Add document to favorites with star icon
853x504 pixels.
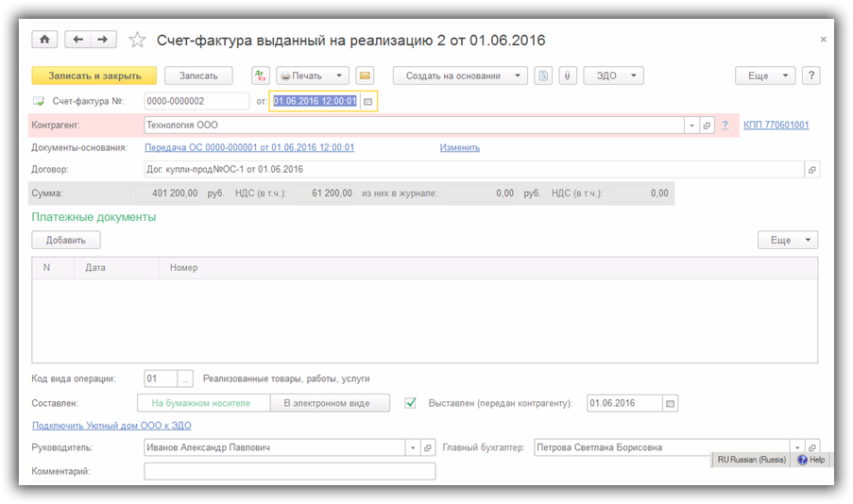pyautogui.click(x=138, y=41)
